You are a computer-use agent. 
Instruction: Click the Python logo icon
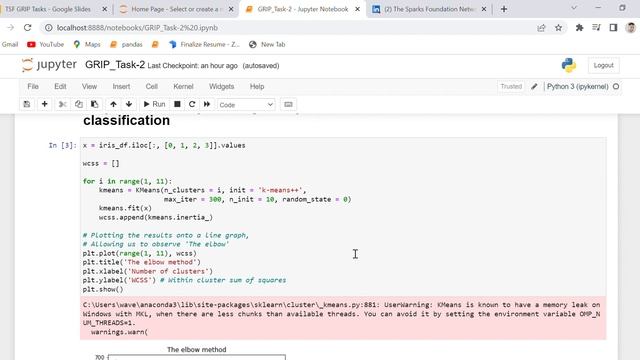point(569,65)
